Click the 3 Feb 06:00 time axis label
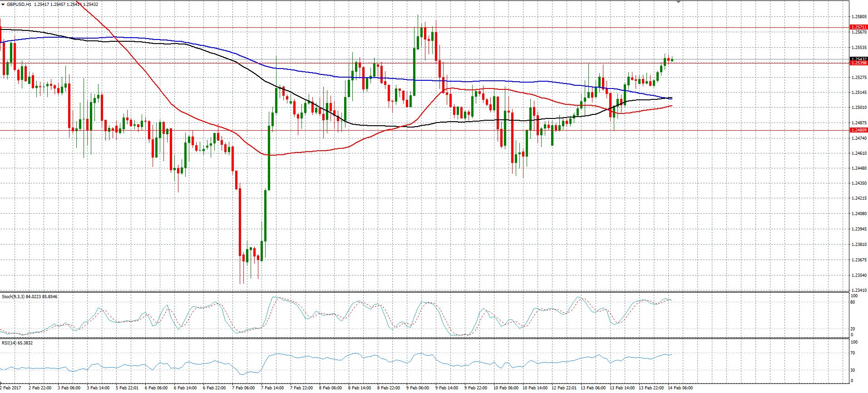 point(69,388)
